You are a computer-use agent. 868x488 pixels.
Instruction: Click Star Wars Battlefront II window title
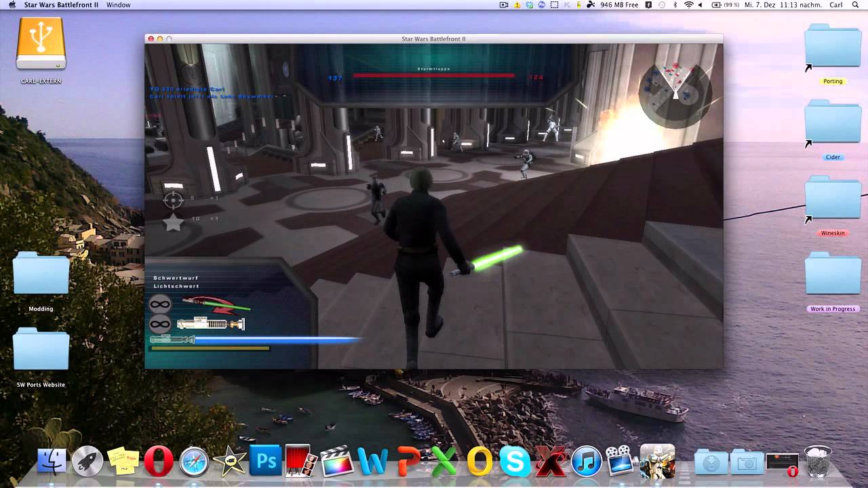coord(434,39)
